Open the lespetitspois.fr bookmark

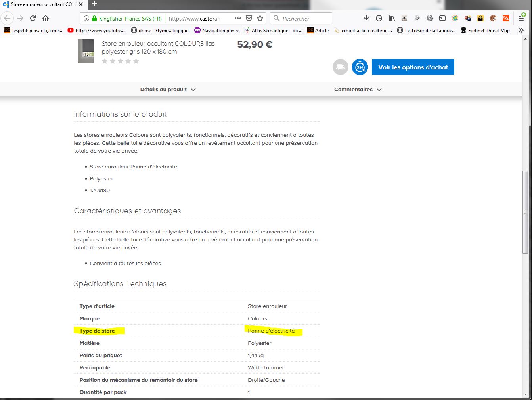point(33,30)
